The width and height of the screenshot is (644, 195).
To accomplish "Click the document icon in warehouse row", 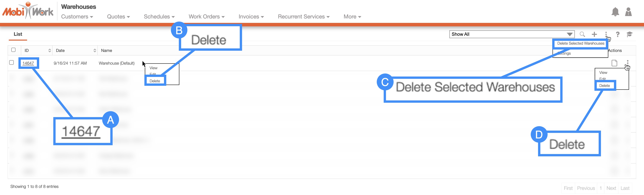I will click(x=614, y=63).
